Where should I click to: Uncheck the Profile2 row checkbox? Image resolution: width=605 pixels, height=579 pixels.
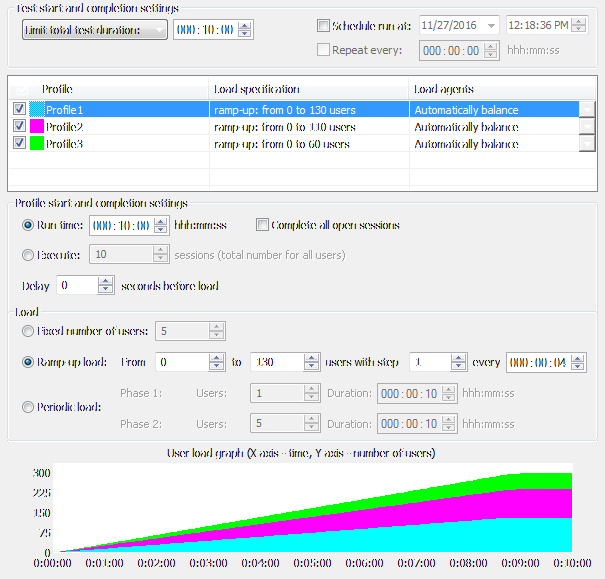coord(19,127)
